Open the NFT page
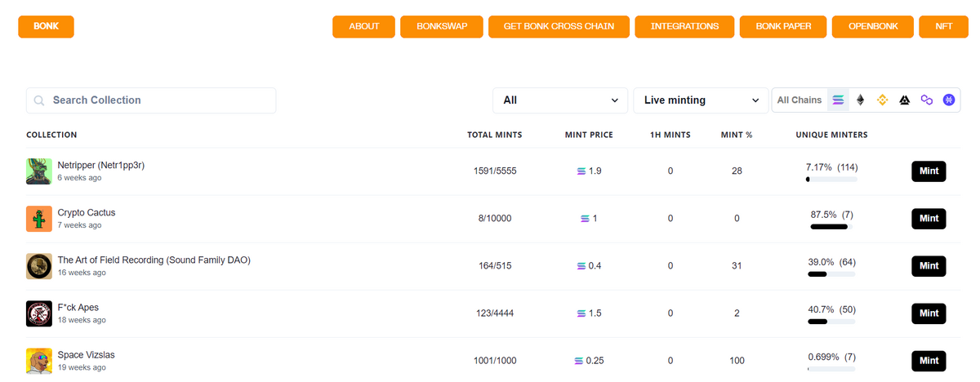Screen dimensions: 980x382 [x=944, y=26]
